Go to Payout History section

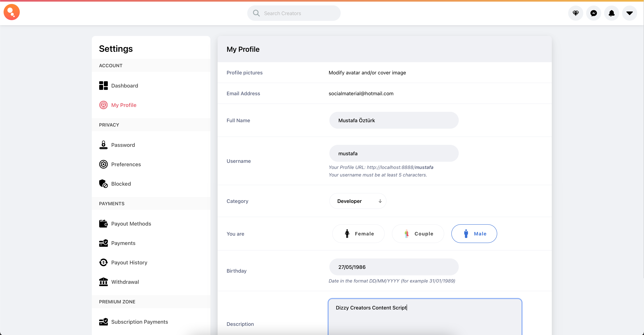click(x=129, y=263)
